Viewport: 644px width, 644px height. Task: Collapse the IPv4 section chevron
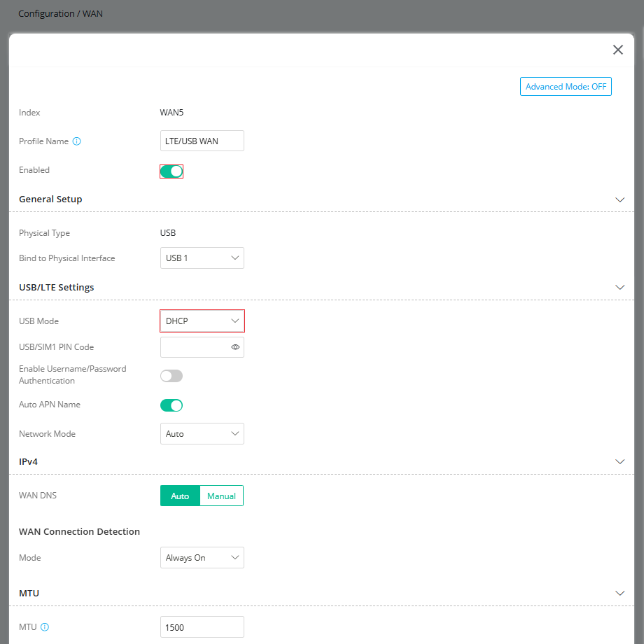coord(619,461)
